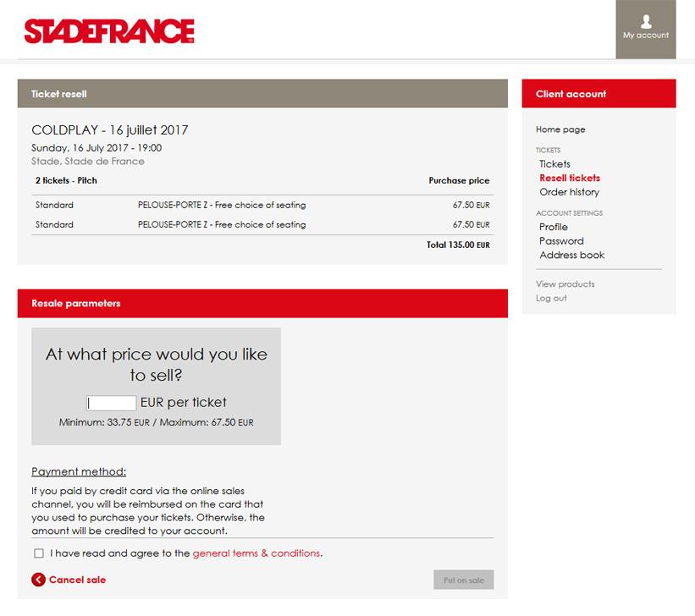Click the Purchase price column header
This screenshot has width=695, height=616.
point(459,180)
